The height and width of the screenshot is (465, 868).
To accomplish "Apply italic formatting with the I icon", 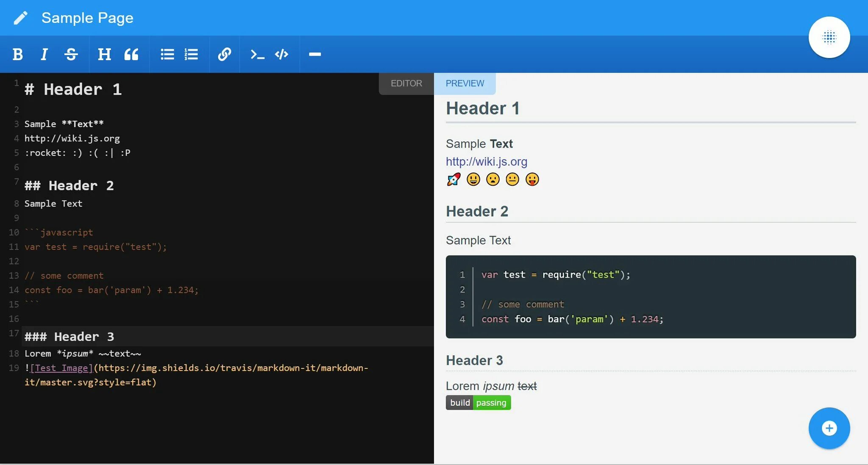I will (44, 54).
